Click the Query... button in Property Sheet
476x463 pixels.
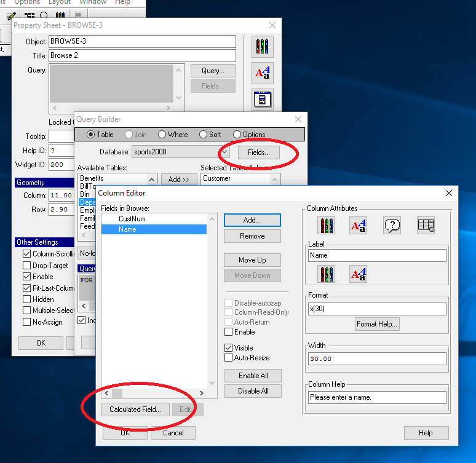coord(213,71)
